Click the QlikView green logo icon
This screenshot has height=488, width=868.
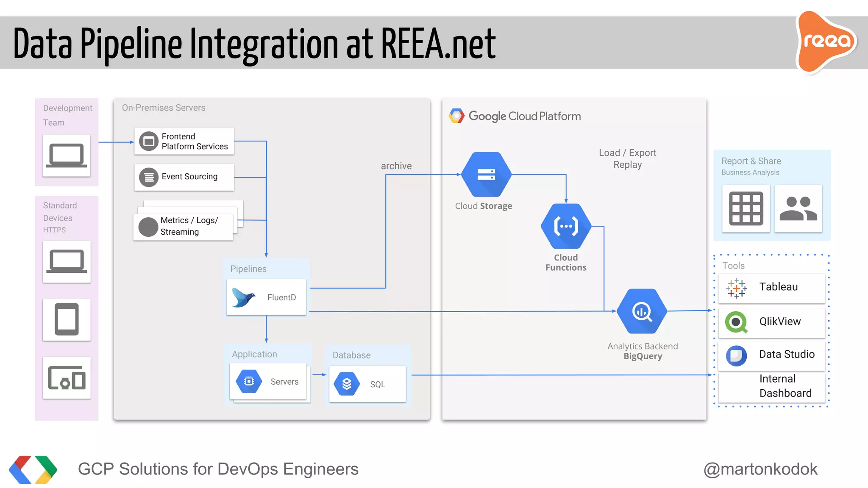pos(736,322)
